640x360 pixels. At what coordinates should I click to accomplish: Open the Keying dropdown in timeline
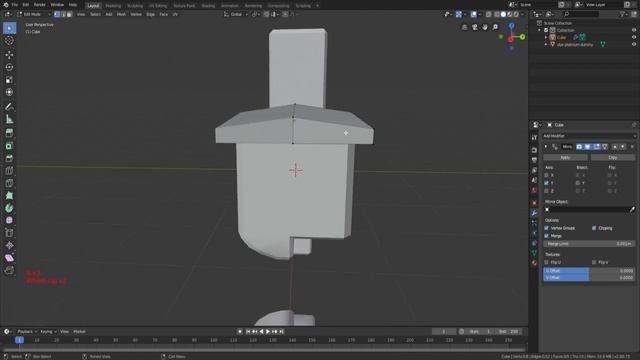click(49, 332)
